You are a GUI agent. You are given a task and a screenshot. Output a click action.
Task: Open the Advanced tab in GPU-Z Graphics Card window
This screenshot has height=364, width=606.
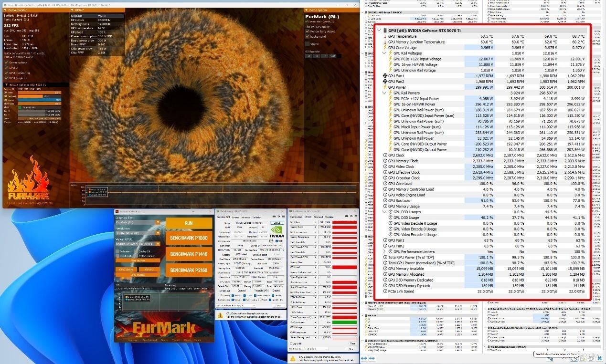[x=246, y=218]
